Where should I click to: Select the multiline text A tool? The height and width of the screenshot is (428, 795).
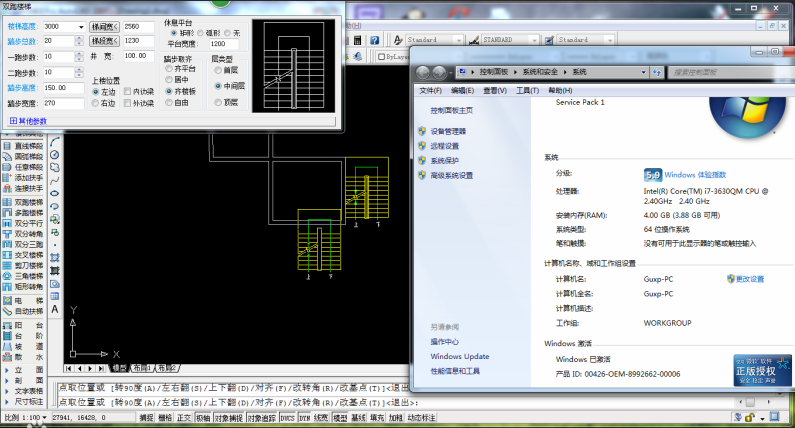(55, 309)
